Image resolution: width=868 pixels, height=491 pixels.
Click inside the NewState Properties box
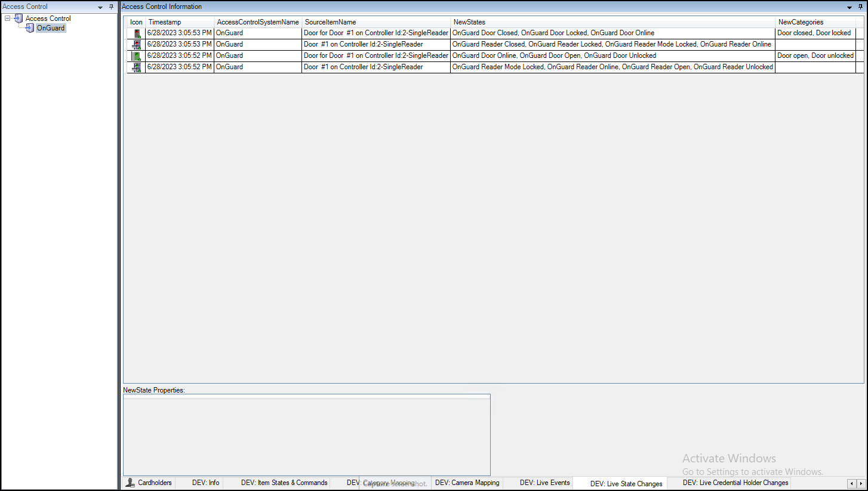pyautogui.click(x=306, y=434)
